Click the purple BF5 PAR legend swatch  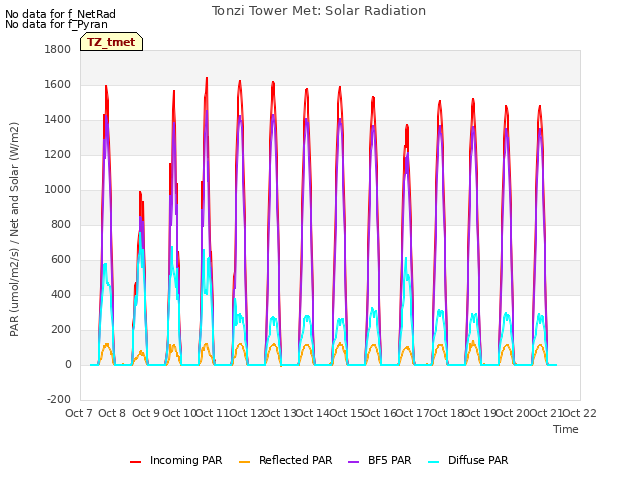click(x=353, y=462)
